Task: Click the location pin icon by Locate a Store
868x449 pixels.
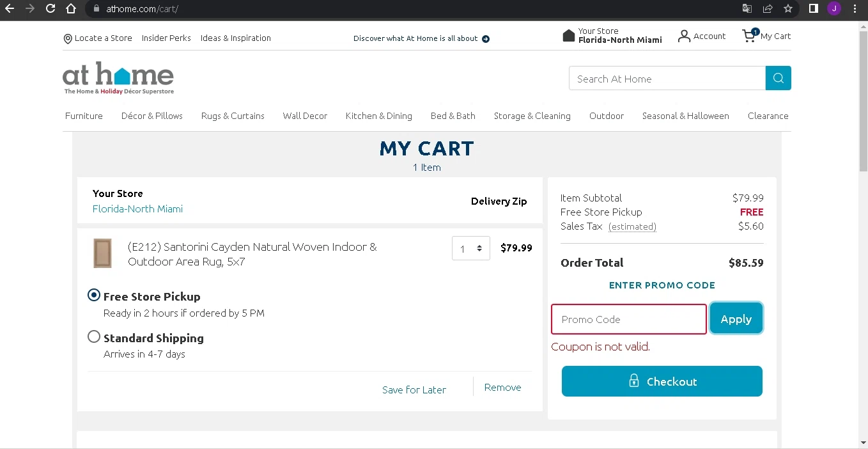Action: [x=68, y=38]
